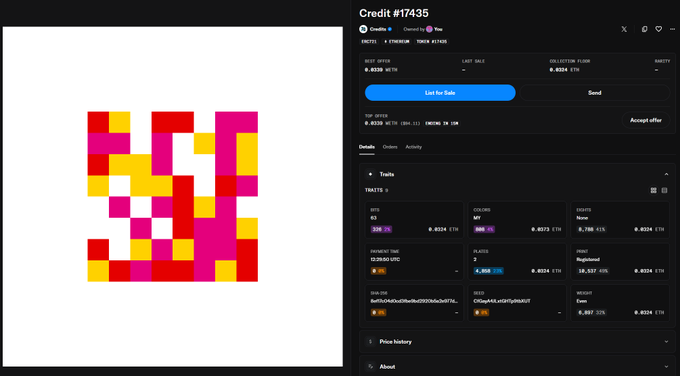Click the Credit #17435 title

click(394, 13)
